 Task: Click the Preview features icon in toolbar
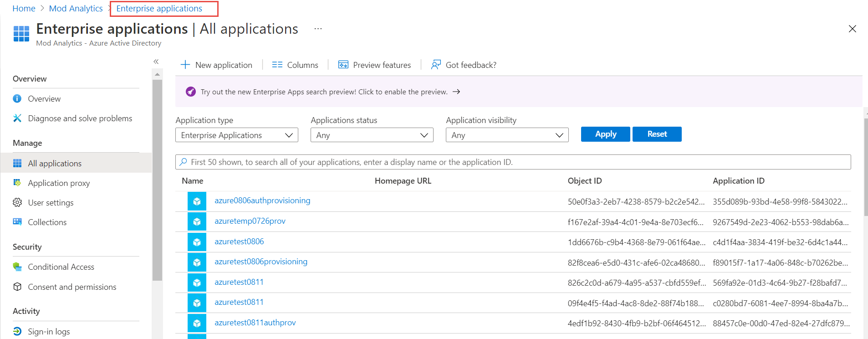(343, 65)
